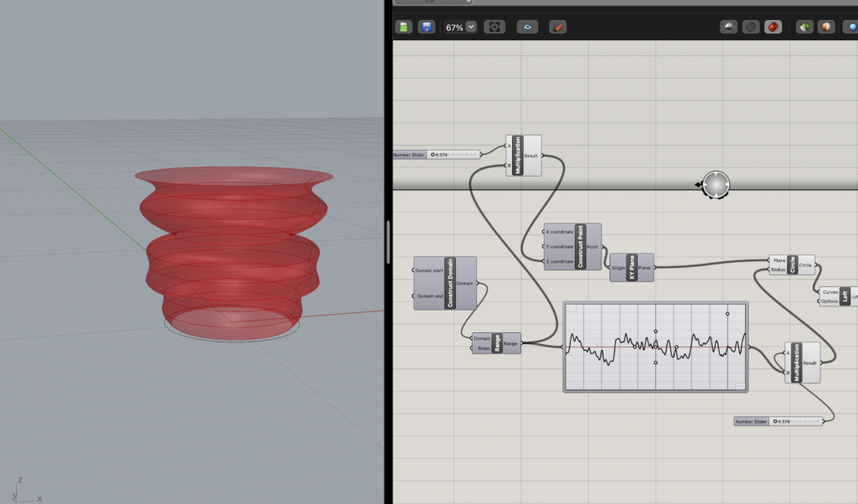Open a Grasshopper file with the green document icon
Image resolution: width=858 pixels, height=504 pixels.
tap(404, 27)
